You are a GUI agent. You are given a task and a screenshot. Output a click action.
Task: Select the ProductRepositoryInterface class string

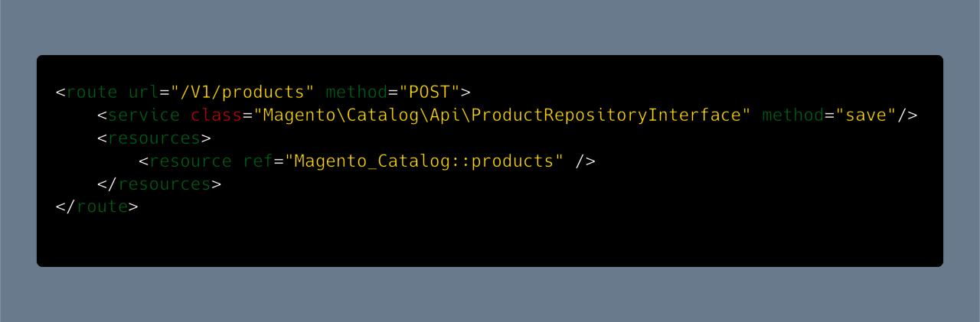(502, 115)
